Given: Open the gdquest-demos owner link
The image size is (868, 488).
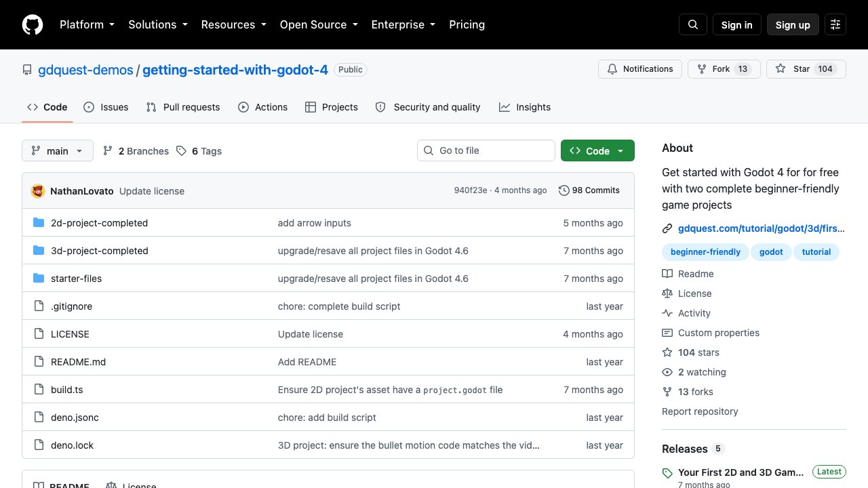Looking at the screenshot, I should pyautogui.click(x=86, y=69).
